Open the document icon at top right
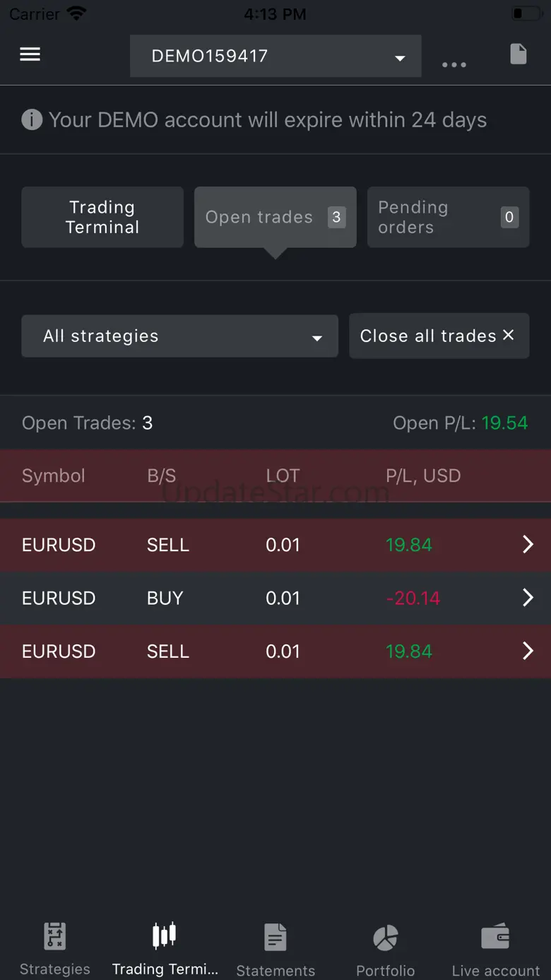551x980 pixels. pyautogui.click(x=519, y=54)
